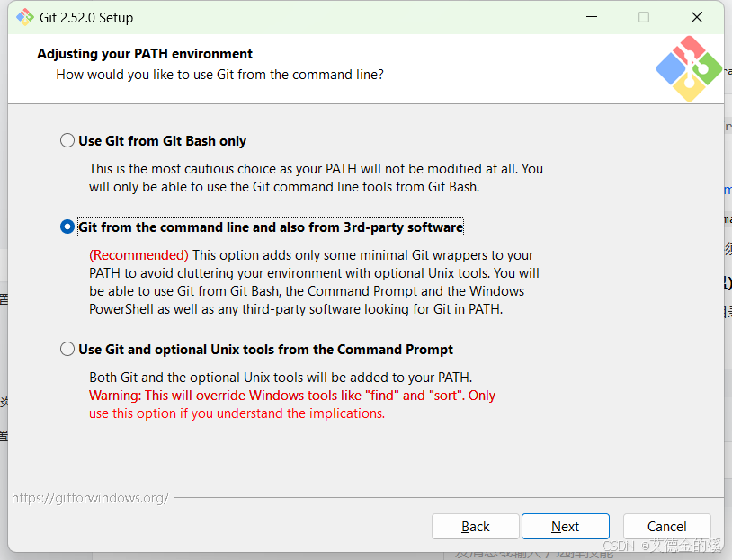Click the large Git logo in header

[x=689, y=68]
